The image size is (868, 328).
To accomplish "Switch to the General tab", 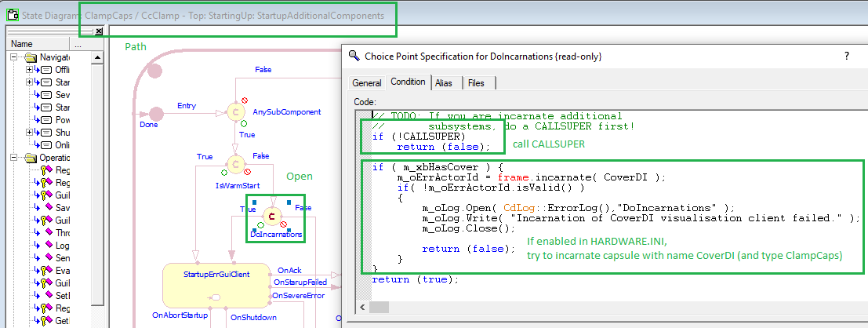I will point(367,83).
